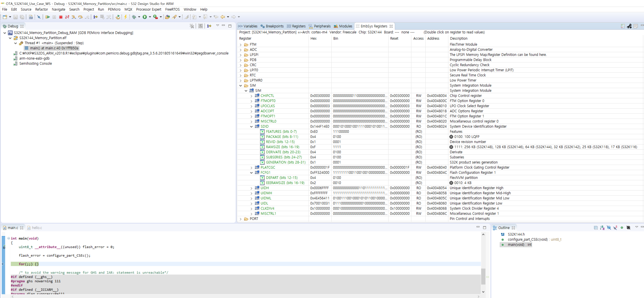Click the Step Return icon
644x298 pixels.
tap(87, 17)
